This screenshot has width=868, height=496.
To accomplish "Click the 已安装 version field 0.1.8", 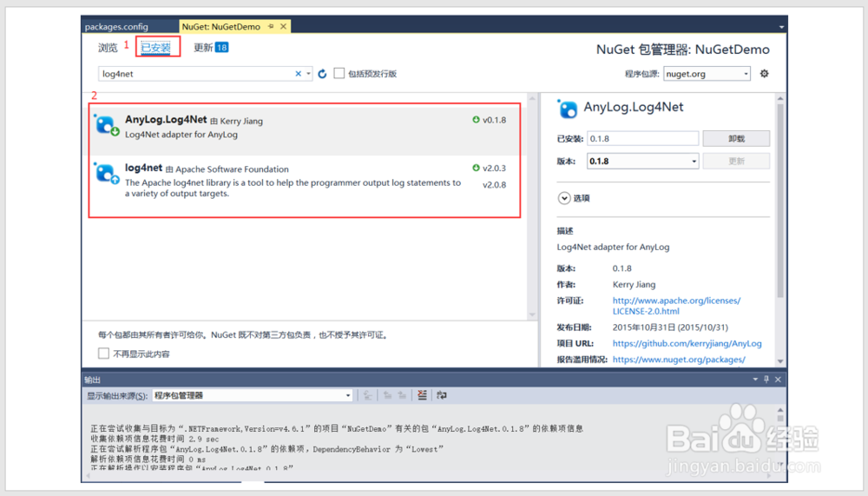I will [642, 138].
